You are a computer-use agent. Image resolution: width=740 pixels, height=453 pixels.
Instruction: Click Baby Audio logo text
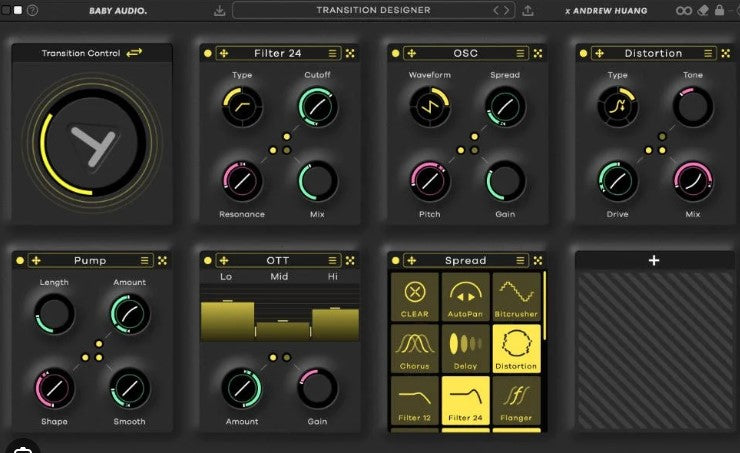[118, 10]
